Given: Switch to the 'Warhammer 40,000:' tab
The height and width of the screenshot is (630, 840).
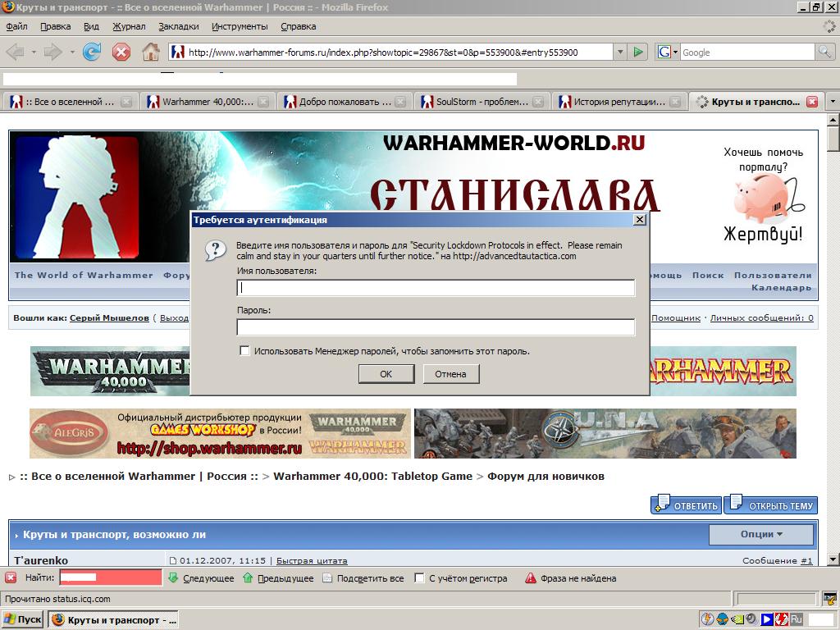Looking at the screenshot, I should pyautogui.click(x=208, y=101).
